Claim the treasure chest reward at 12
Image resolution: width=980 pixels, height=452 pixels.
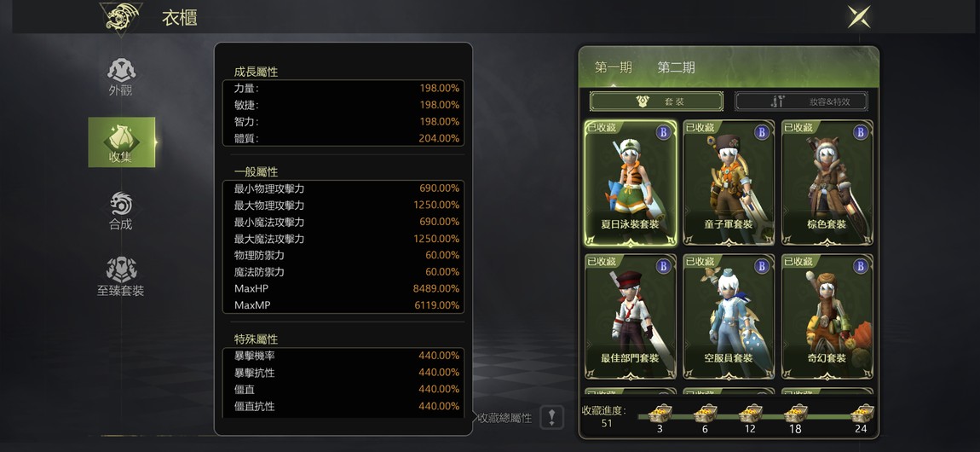click(x=750, y=414)
